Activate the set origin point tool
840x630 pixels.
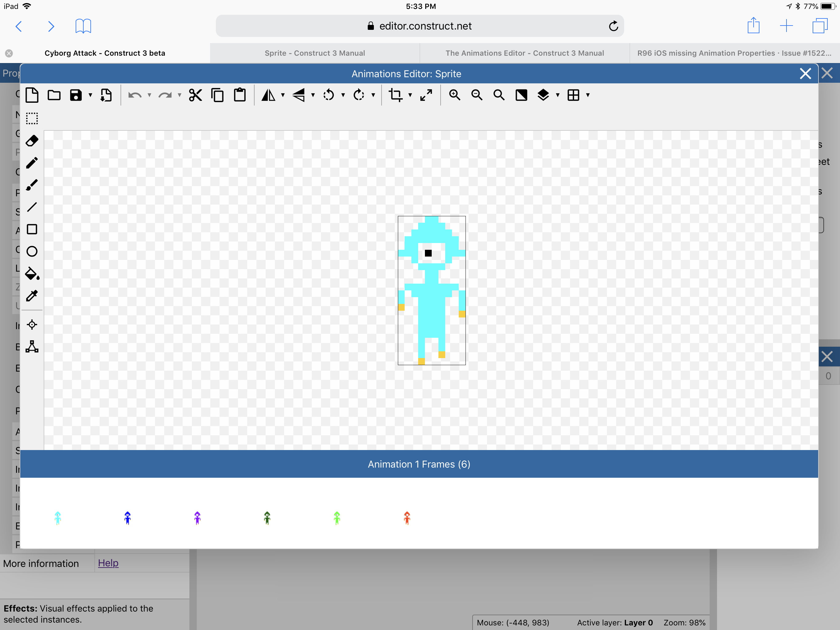point(32,325)
